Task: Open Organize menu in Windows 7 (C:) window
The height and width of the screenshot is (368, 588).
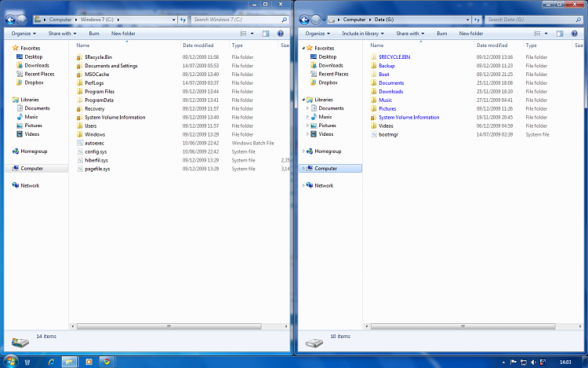Action: [x=24, y=34]
